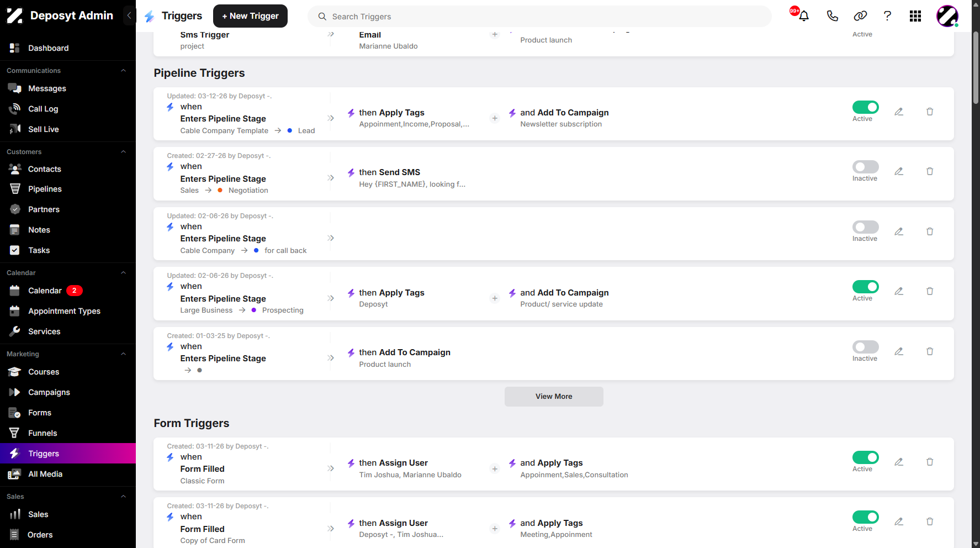Collapse the Marketing sidebar section
The height and width of the screenshot is (548, 980).
pyautogui.click(x=123, y=354)
